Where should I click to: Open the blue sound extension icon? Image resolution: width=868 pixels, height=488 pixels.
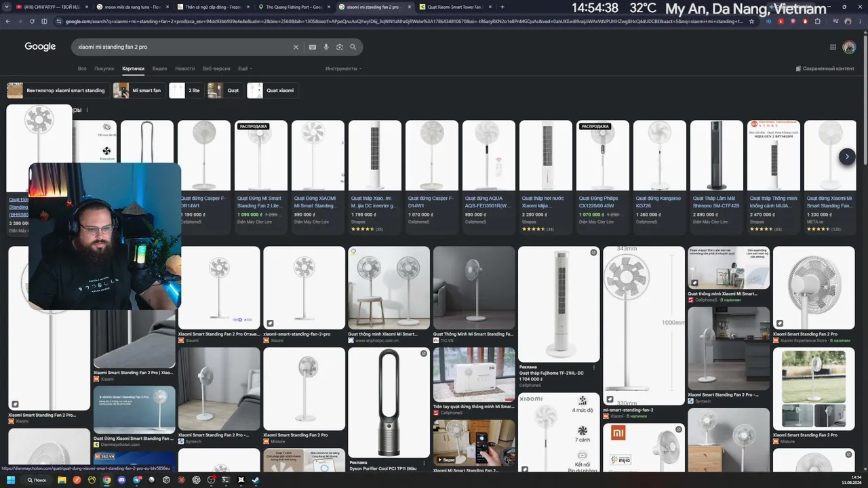pyautogui.click(x=768, y=21)
